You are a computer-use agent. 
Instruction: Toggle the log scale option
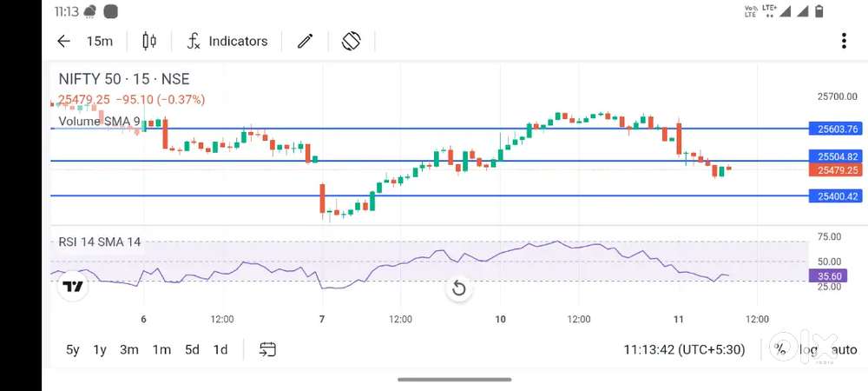[x=808, y=349]
